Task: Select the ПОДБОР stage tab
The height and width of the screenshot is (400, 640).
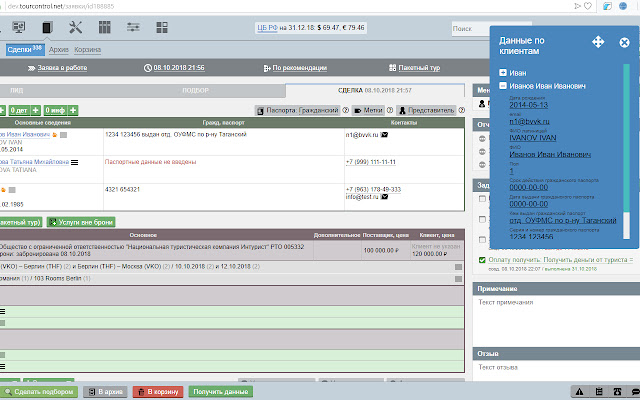Action: pyautogui.click(x=195, y=91)
